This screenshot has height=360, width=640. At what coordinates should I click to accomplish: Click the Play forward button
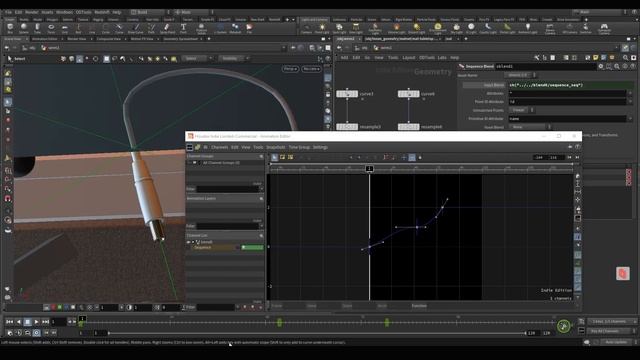coord(36,322)
